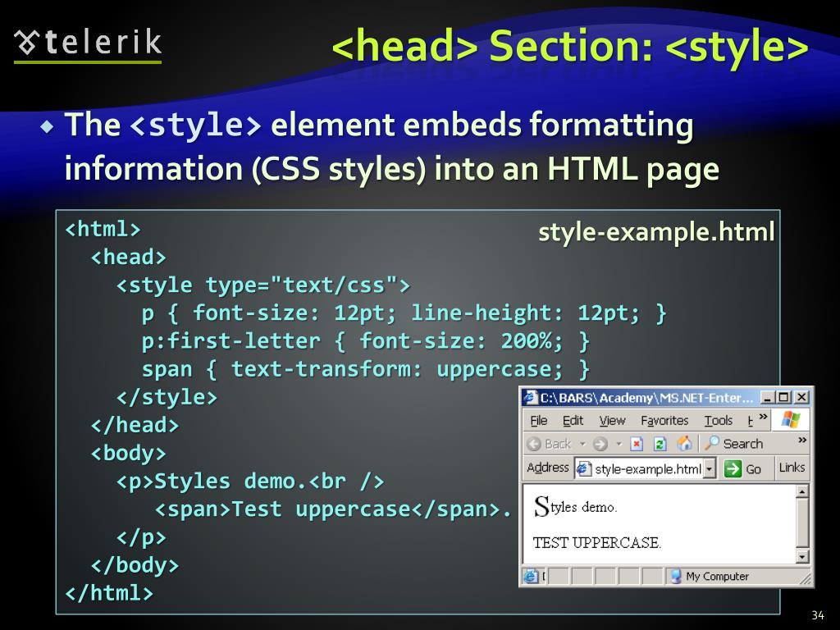Click the '</style>' closing tag line
840x630 pixels.
coord(167,398)
